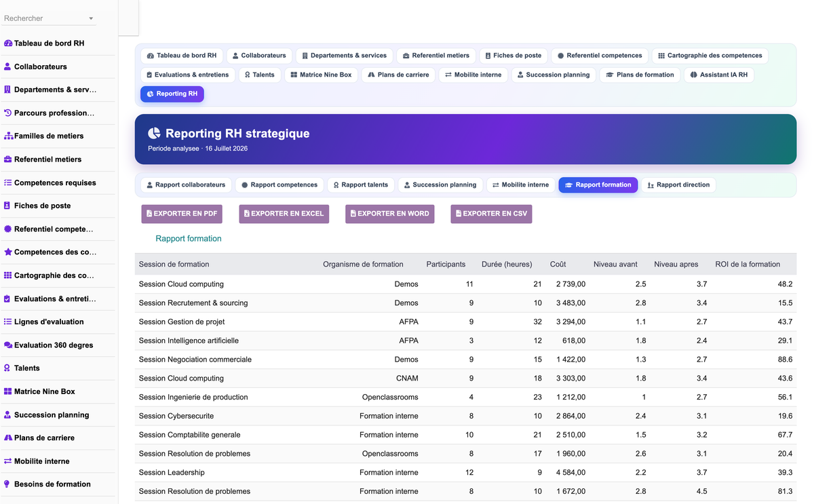814x504 pixels.
Task: Click the pie chart icon in Reporting RH strategique header
Action: [154, 134]
